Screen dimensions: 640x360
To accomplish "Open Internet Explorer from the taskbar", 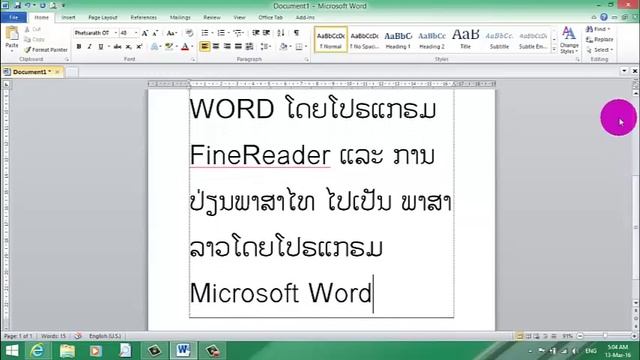I will click(x=37, y=351).
